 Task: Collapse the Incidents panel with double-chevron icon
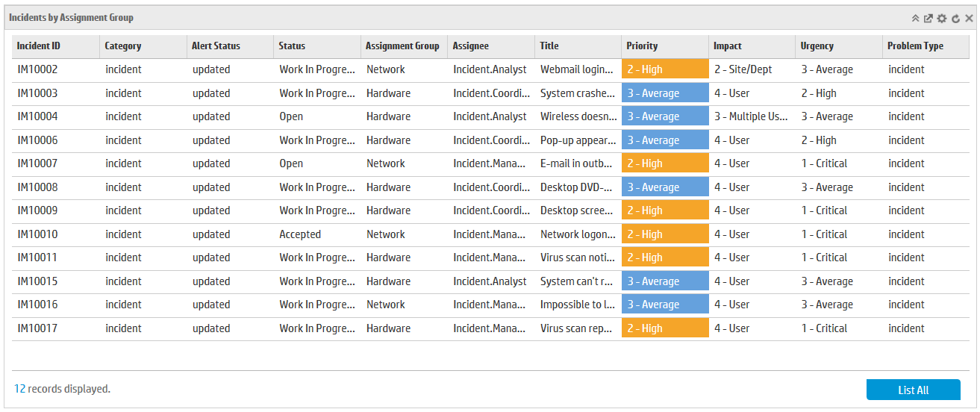tap(915, 18)
